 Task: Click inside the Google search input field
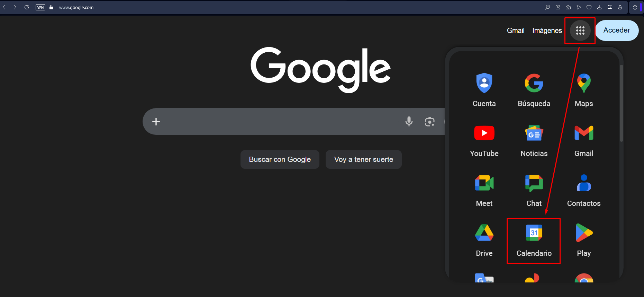click(277, 122)
